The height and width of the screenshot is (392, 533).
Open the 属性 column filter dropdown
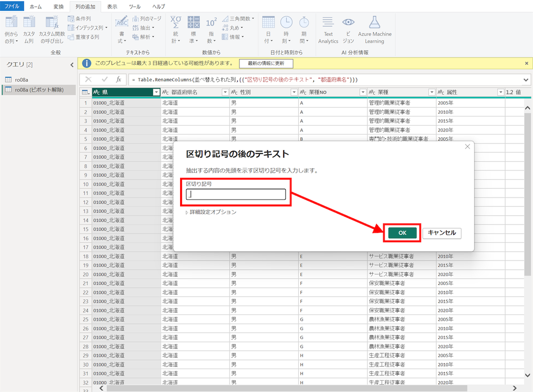tap(500, 93)
